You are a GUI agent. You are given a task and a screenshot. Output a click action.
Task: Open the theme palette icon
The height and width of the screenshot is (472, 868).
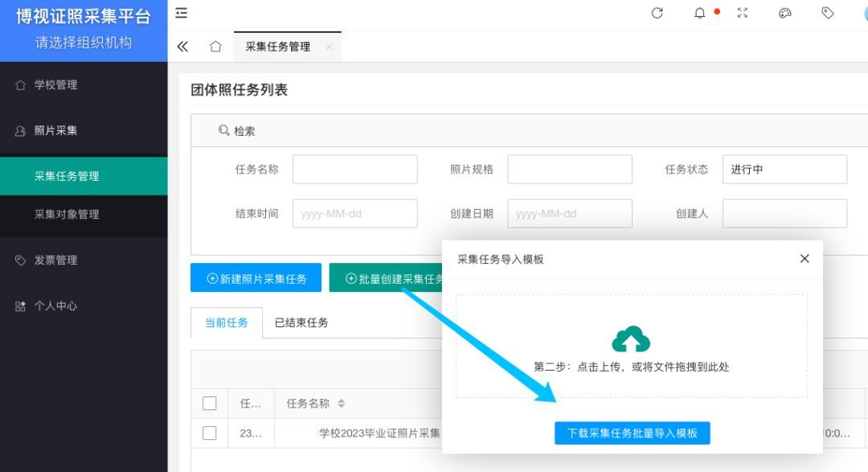tap(784, 13)
